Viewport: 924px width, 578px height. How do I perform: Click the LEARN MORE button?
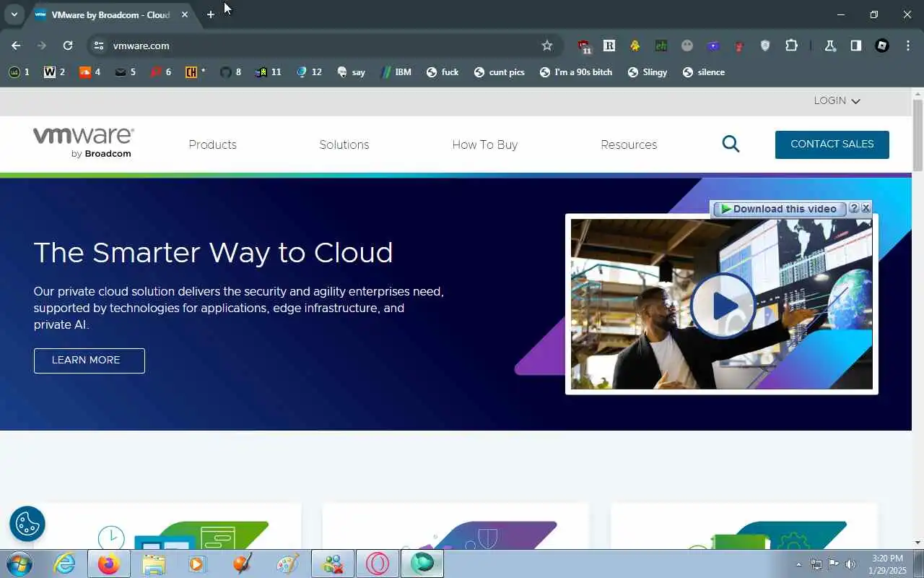[90, 361]
